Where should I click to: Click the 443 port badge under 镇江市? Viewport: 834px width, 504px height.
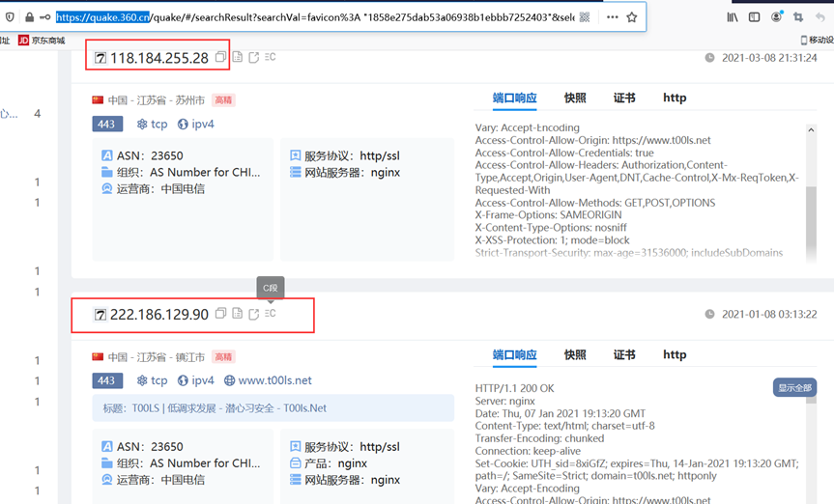[107, 380]
